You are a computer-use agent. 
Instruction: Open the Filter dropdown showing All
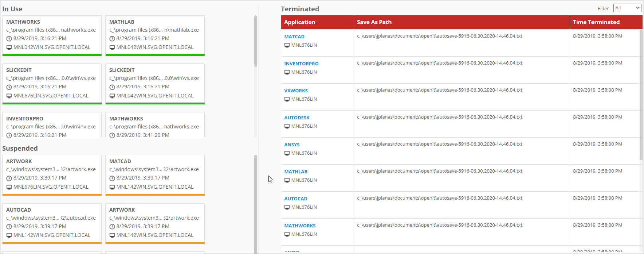coord(627,8)
